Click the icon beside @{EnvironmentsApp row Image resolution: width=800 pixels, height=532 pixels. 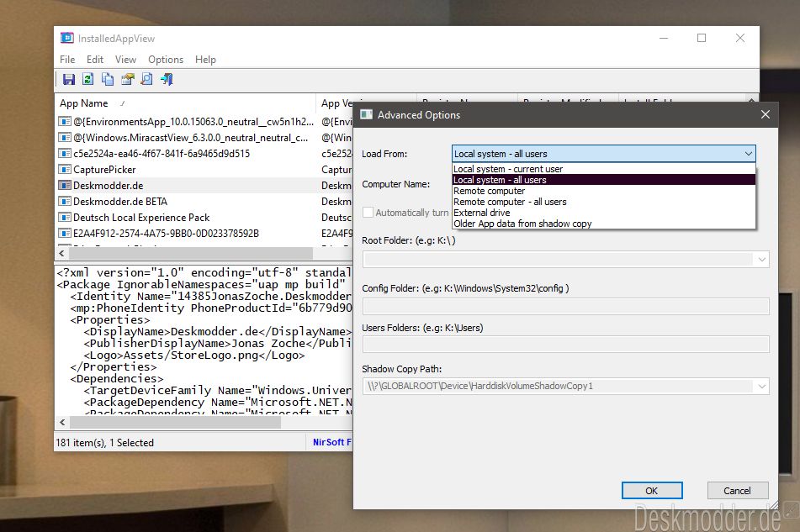[64, 121]
